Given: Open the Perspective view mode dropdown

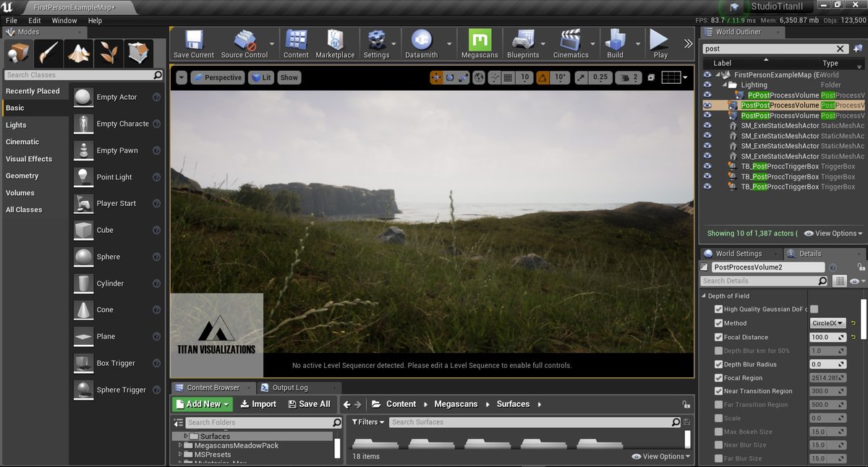Looking at the screenshot, I should [x=217, y=77].
